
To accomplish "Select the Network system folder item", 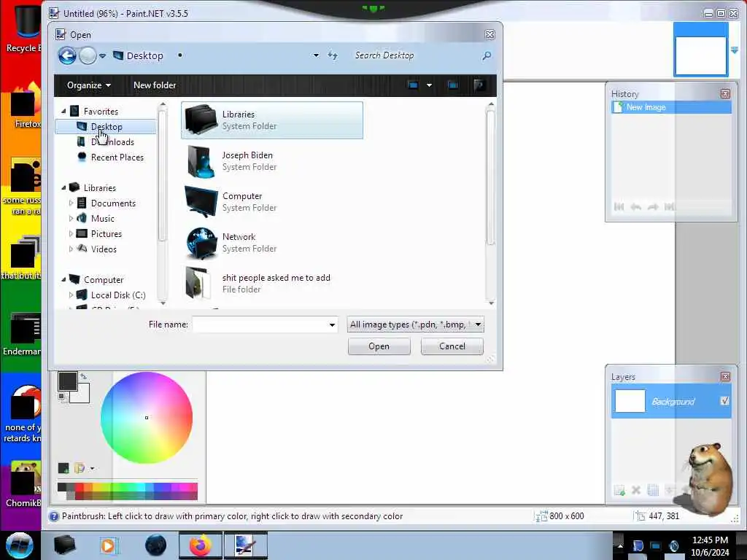I will point(272,243).
